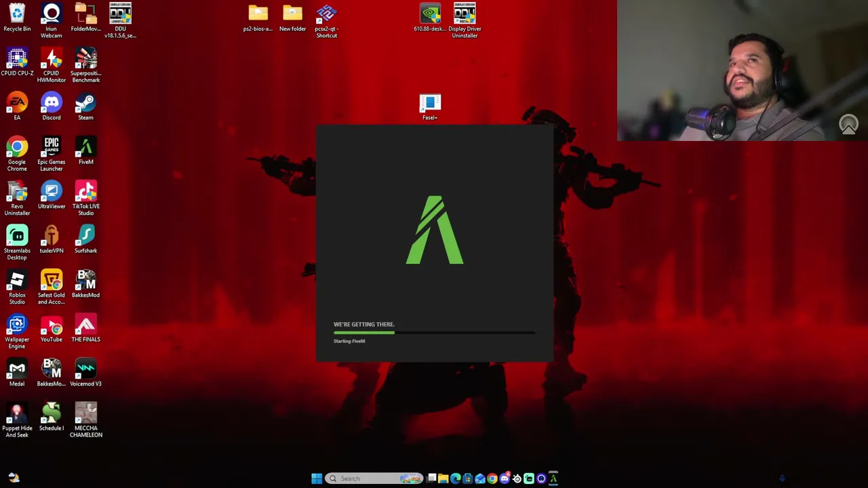868x488 pixels.
Task: Select the 'New folder' desktop folder
Action: (292, 18)
